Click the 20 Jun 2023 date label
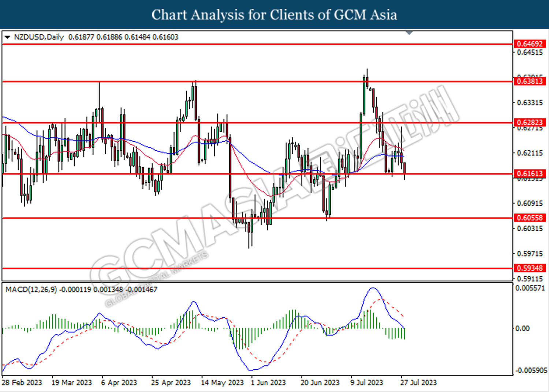This screenshot has width=549, height=392. pos(320,382)
